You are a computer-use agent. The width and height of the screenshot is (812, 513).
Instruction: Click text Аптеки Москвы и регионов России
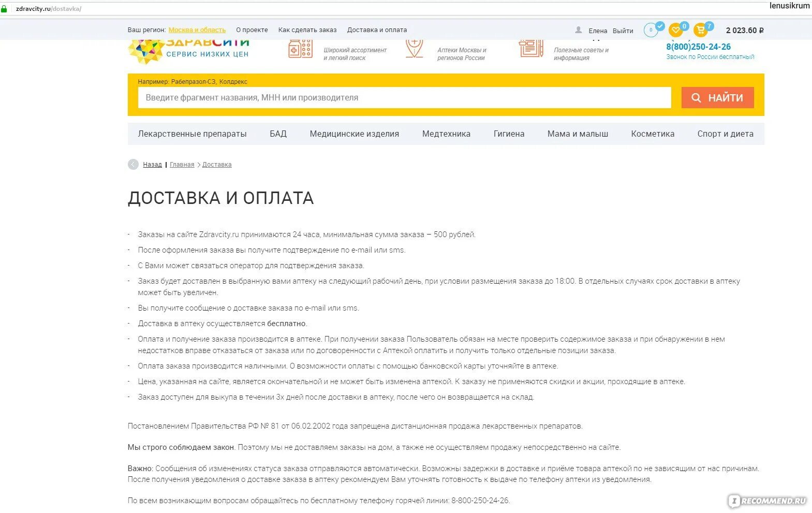point(462,54)
